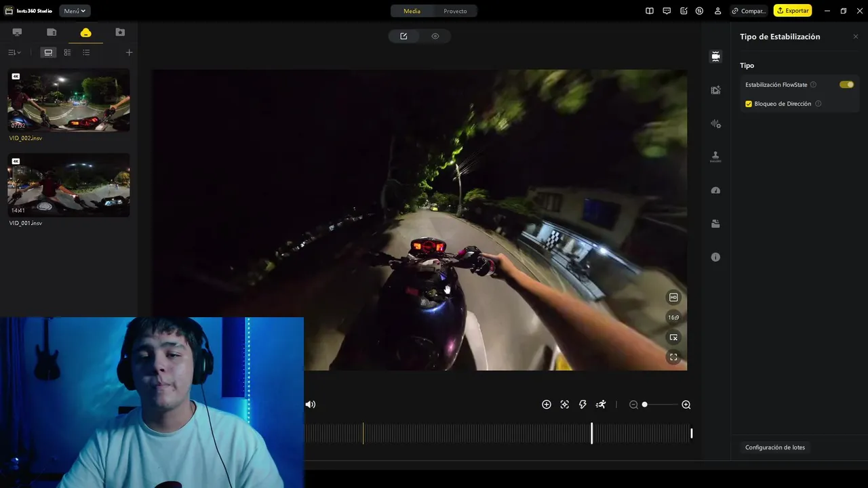Zoom out the timeline with minus magnifier
The height and width of the screenshot is (488, 868).
coord(633,405)
